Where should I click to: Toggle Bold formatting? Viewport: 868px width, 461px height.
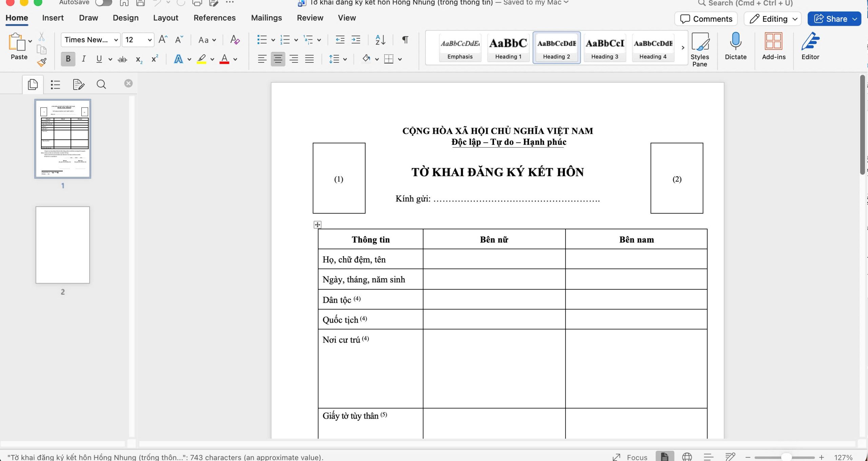click(x=68, y=59)
